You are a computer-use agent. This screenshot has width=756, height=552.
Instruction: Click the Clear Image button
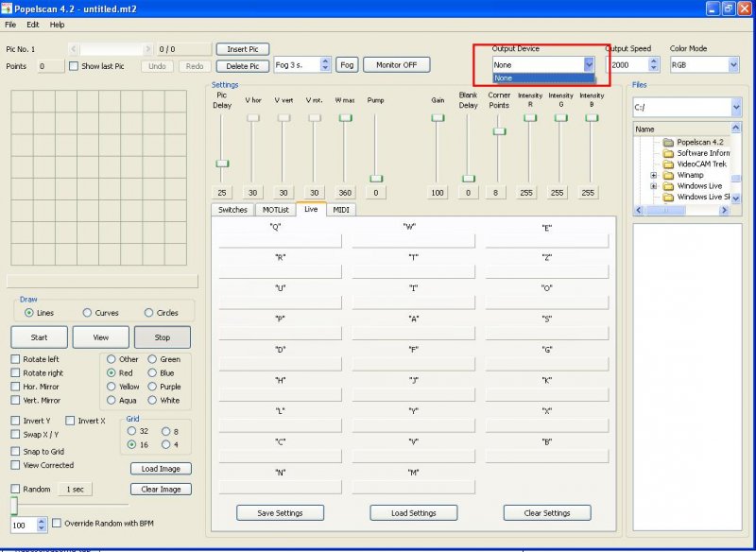161,490
